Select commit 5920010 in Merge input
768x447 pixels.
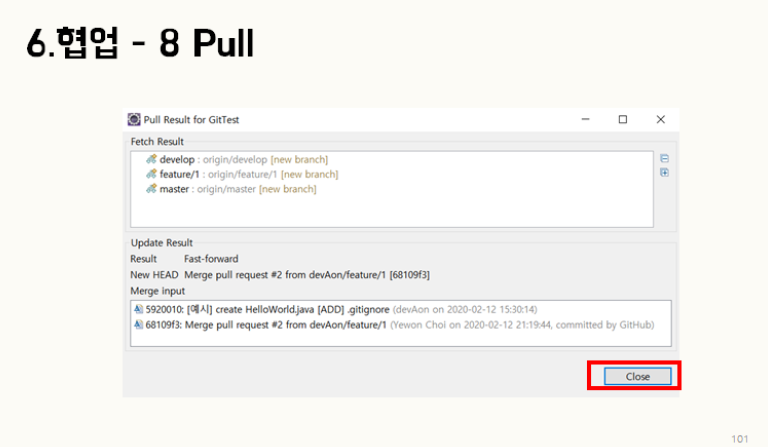pyautogui.click(x=336, y=309)
